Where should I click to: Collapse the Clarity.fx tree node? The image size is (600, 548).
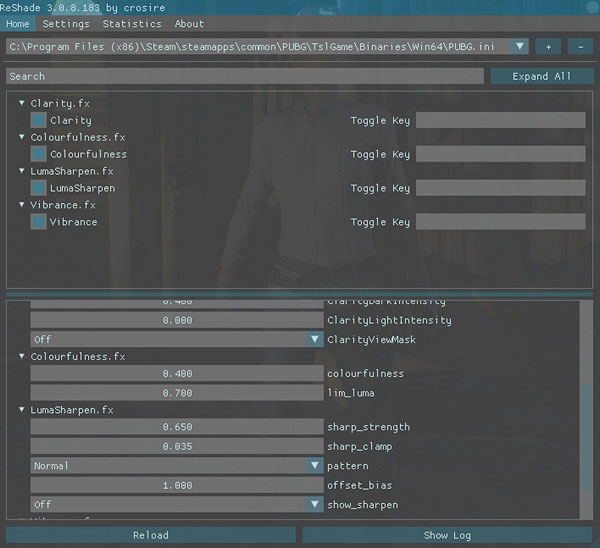point(22,103)
